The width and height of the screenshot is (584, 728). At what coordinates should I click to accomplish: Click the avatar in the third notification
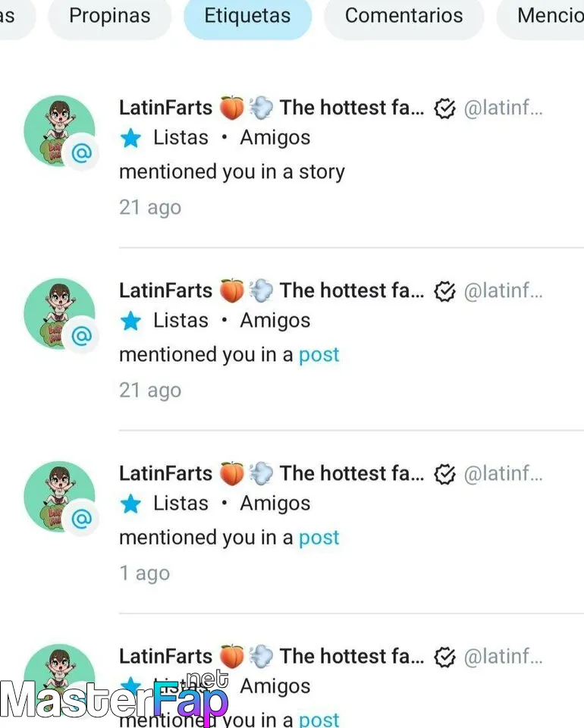click(x=59, y=496)
